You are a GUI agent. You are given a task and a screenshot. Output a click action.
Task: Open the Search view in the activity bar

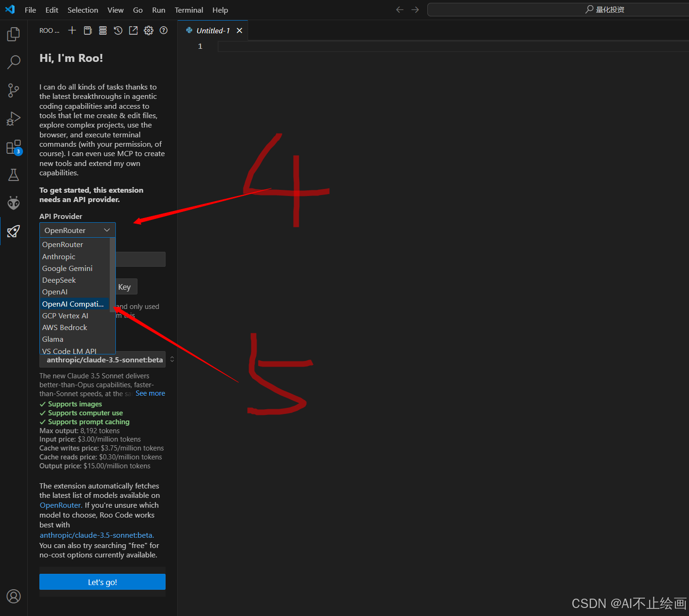14,62
